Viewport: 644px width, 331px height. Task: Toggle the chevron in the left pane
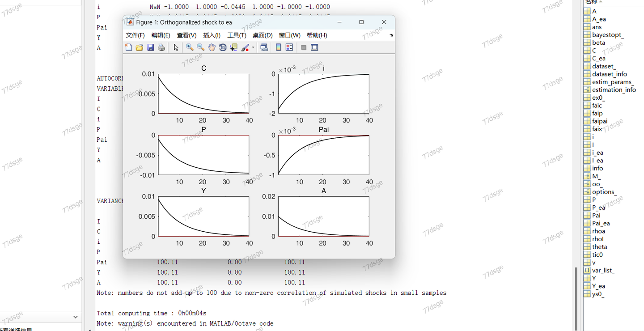pos(75,317)
